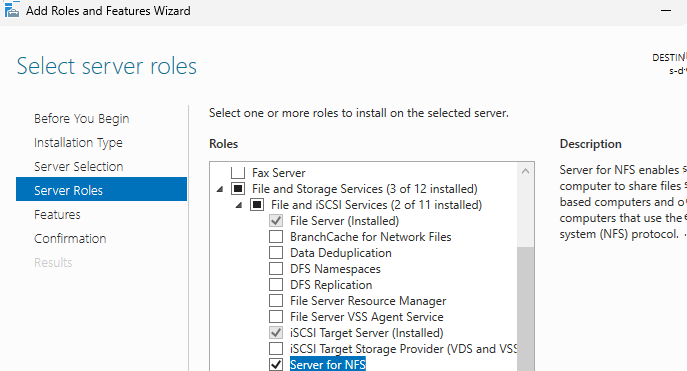Select File and Storage Services label
687x371 pixels.
tap(365, 189)
